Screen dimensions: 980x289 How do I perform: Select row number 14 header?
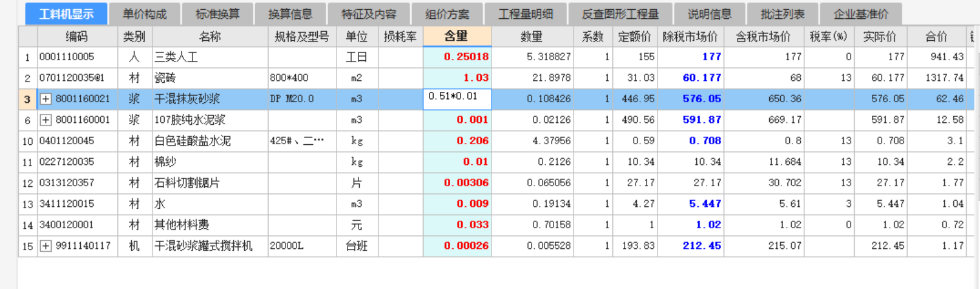tap(27, 225)
